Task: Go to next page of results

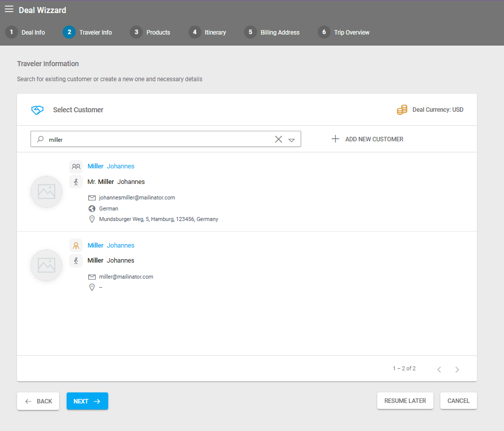Action: pos(457,369)
